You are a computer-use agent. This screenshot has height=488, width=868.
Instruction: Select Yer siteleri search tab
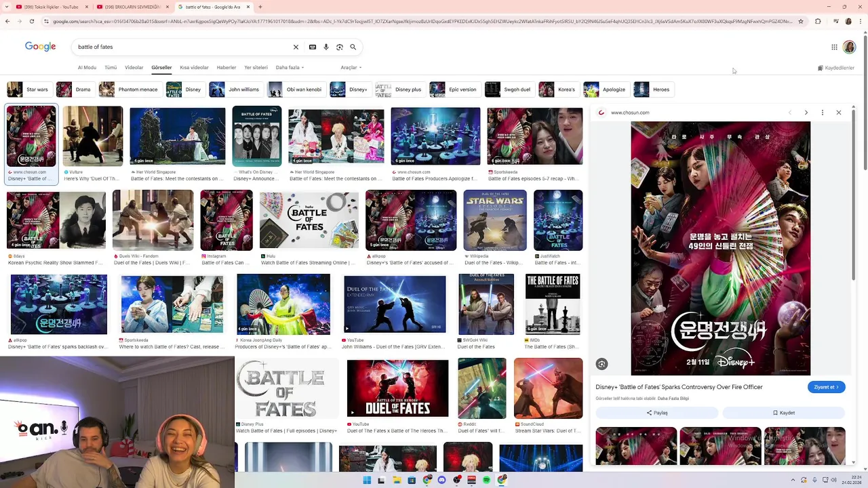[256, 68]
